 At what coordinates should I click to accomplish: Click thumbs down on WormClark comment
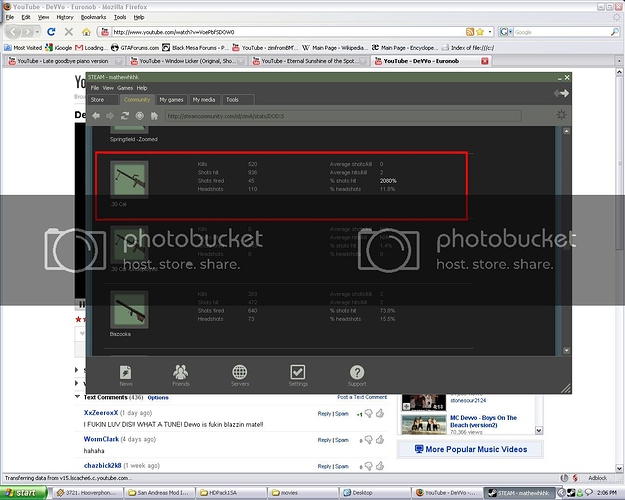click(x=369, y=440)
